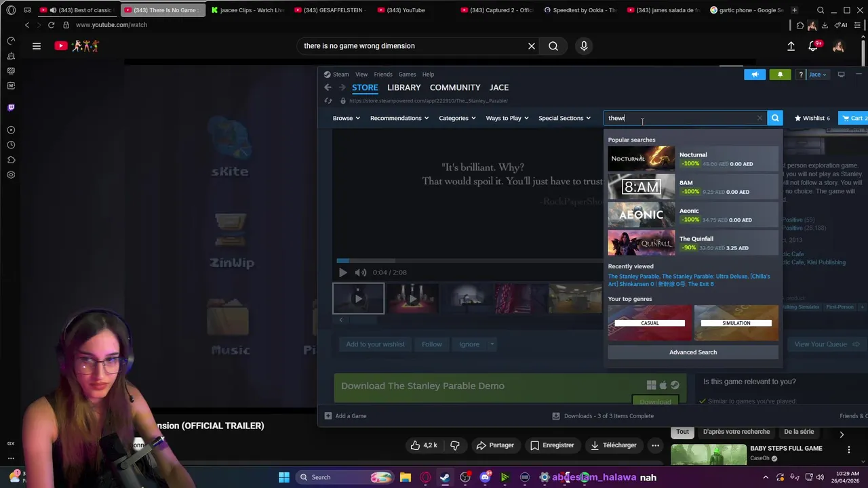This screenshot has width=868, height=488.
Task: Open the View menu in Steam
Action: point(361,75)
